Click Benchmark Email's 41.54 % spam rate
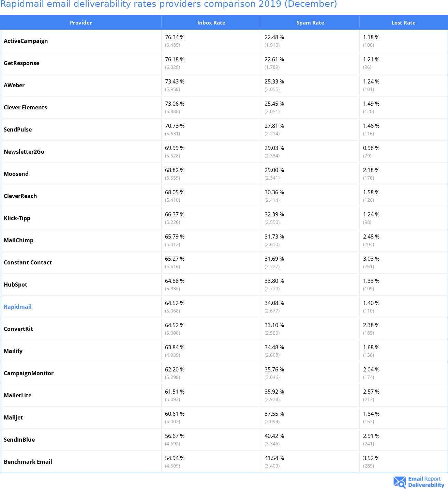 [274, 458]
